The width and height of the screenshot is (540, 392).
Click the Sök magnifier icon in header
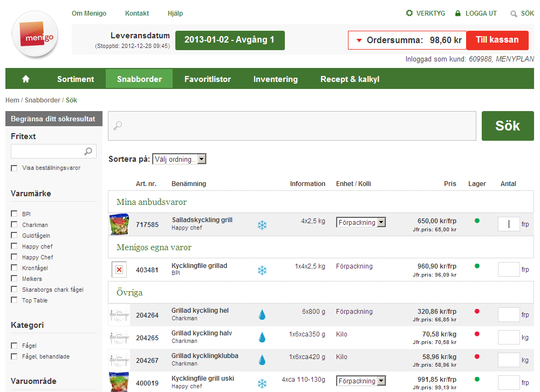(x=514, y=14)
